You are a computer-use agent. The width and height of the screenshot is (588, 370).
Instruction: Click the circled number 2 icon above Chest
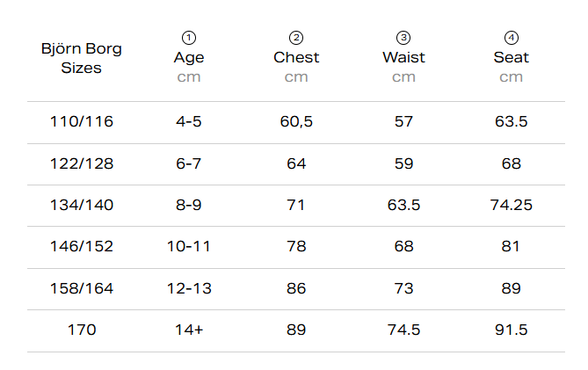296,38
